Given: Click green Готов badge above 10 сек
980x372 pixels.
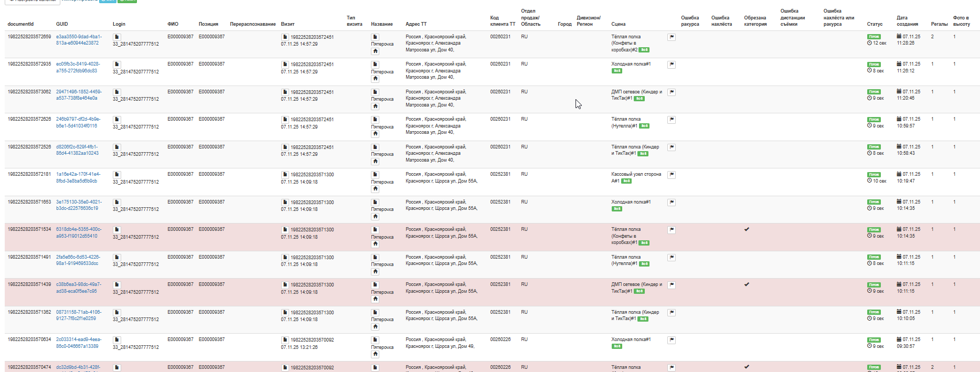Looking at the screenshot, I should point(874,175).
